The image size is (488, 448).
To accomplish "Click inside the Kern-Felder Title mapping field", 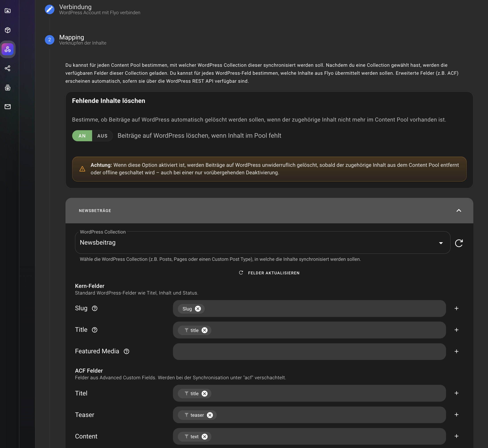I will [x=309, y=330].
